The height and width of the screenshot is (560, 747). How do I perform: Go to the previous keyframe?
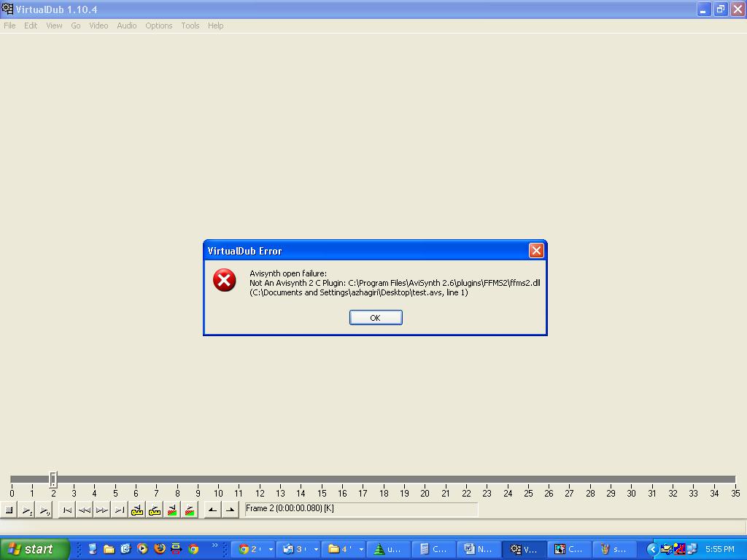tap(137, 510)
